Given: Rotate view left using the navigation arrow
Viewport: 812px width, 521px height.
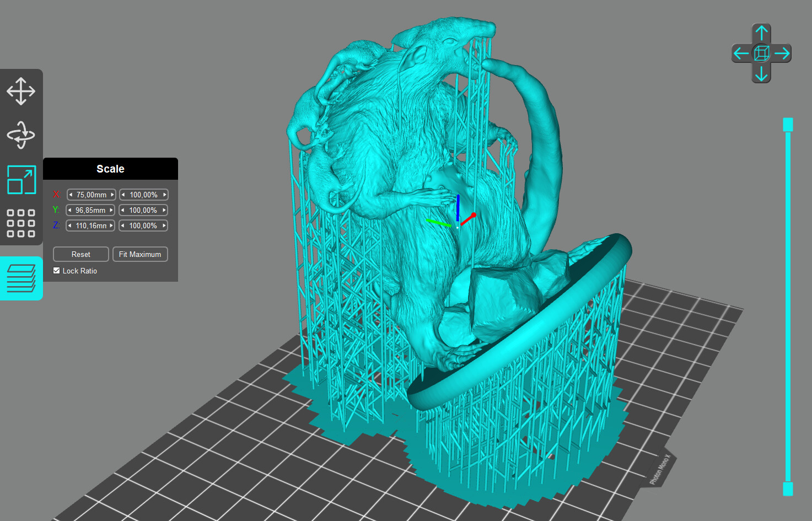Looking at the screenshot, I should coord(741,53).
